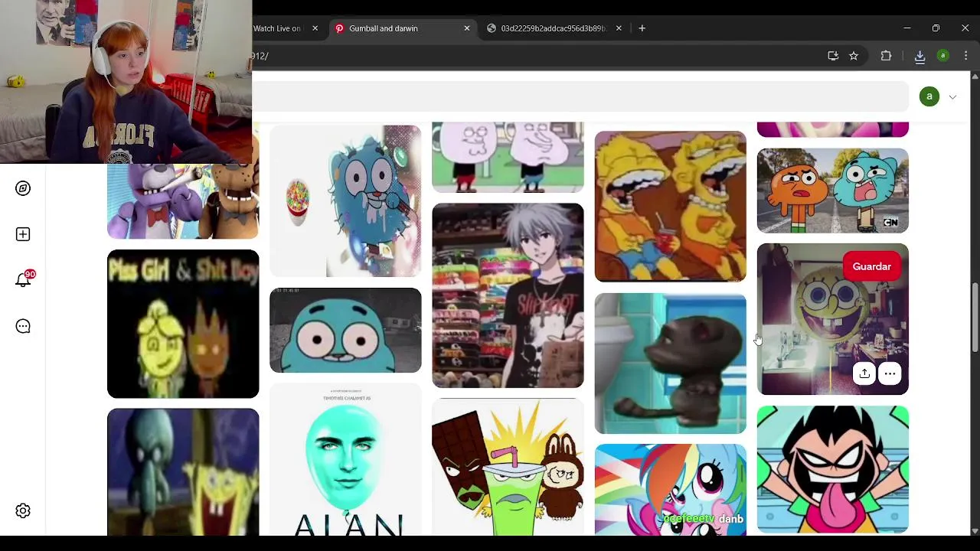Open the Gumball and Darwin CN pin
Viewport: 980px width, 551px height.
click(x=833, y=191)
